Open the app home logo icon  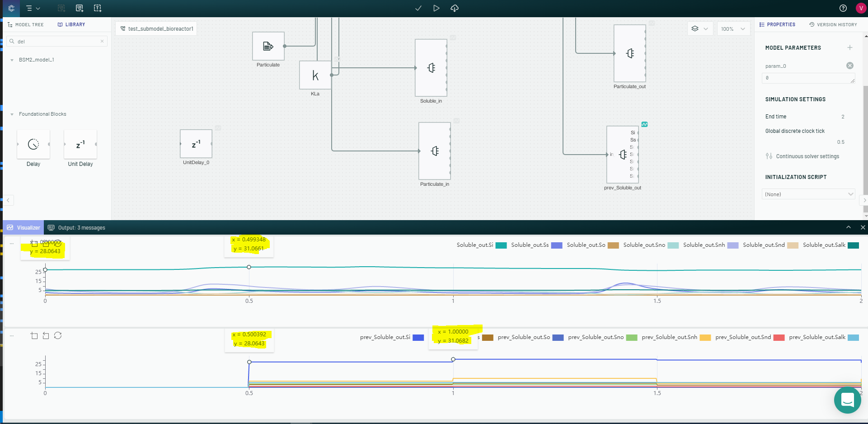coord(11,8)
